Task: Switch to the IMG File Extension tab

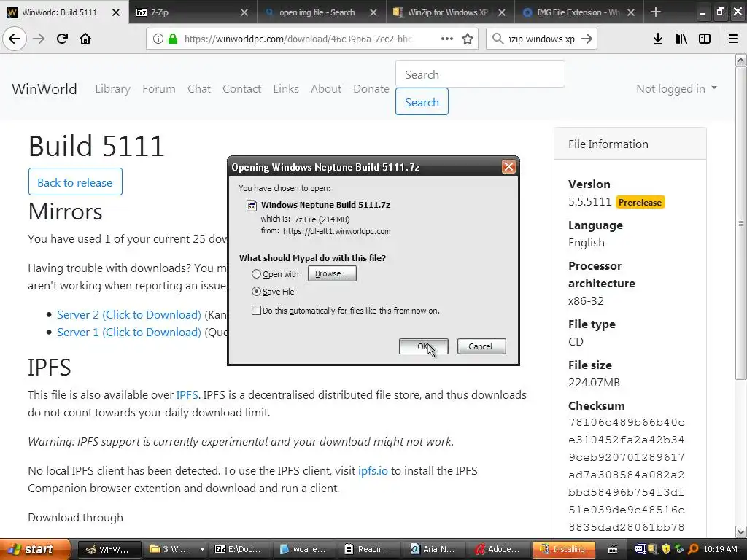Action: pyautogui.click(x=578, y=12)
